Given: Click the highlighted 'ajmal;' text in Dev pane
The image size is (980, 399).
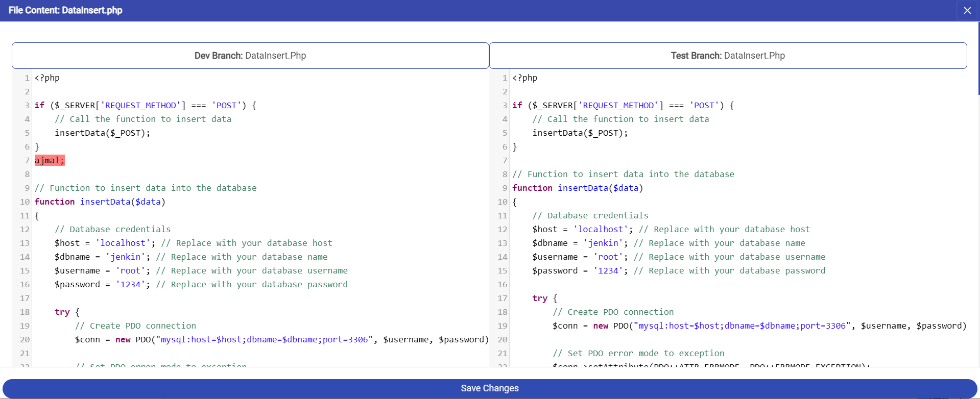Looking at the screenshot, I should coord(49,161).
